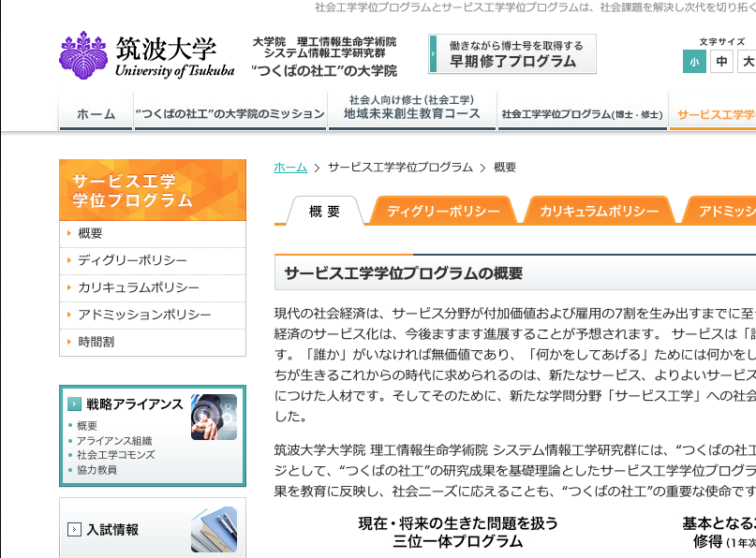Switch to the カリキュラムポリシー tab
This screenshot has height=558, width=756.
[x=599, y=211]
